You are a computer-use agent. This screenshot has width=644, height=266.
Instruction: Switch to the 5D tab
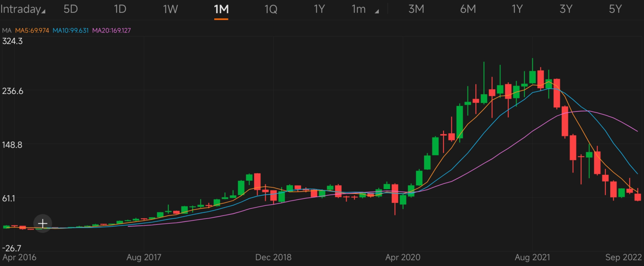[x=70, y=9]
